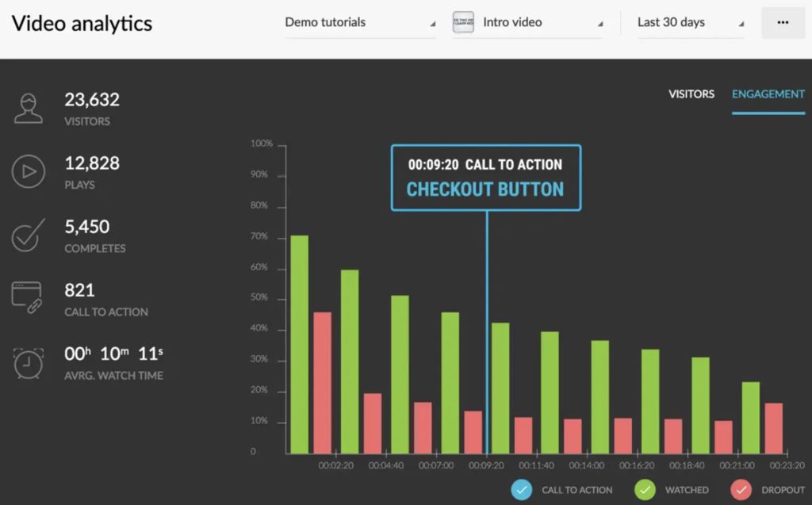Expand the Intro video dropdown arrow
Image resolution: width=812 pixels, height=505 pixels.
[600, 24]
